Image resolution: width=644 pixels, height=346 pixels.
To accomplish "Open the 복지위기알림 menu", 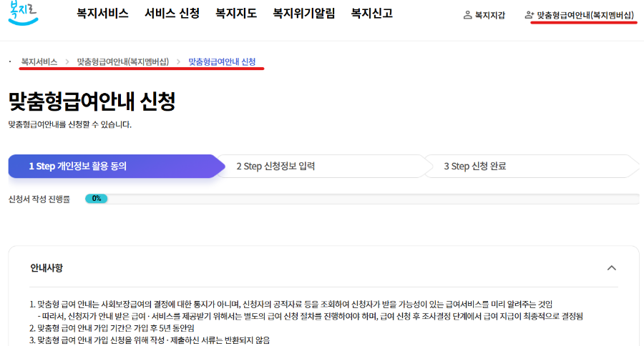I will [x=303, y=14].
